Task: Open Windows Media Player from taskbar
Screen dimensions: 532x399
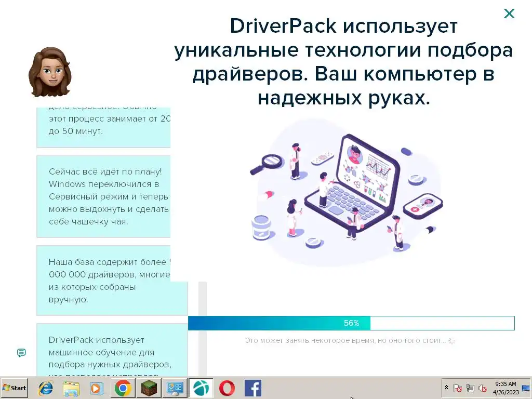Action: click(x=97, y=388)
